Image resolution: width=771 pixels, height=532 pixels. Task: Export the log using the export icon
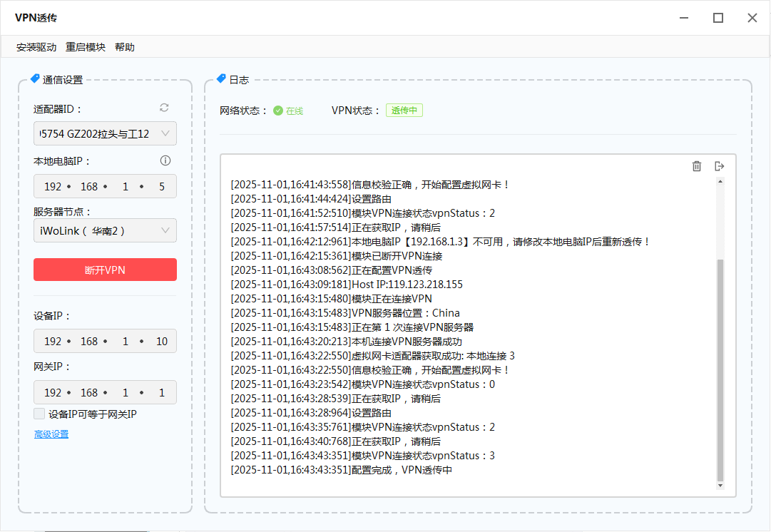tap(720, 166)
